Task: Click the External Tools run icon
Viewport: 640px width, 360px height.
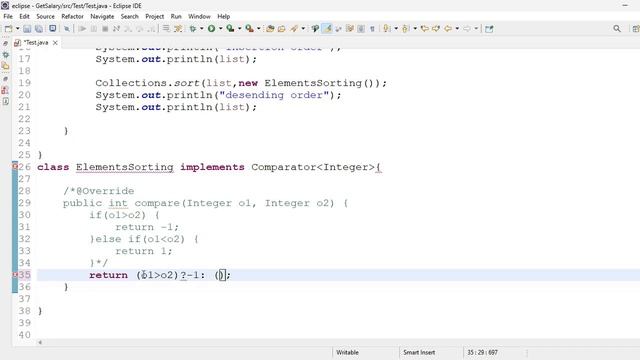Action: coord(249,29)
